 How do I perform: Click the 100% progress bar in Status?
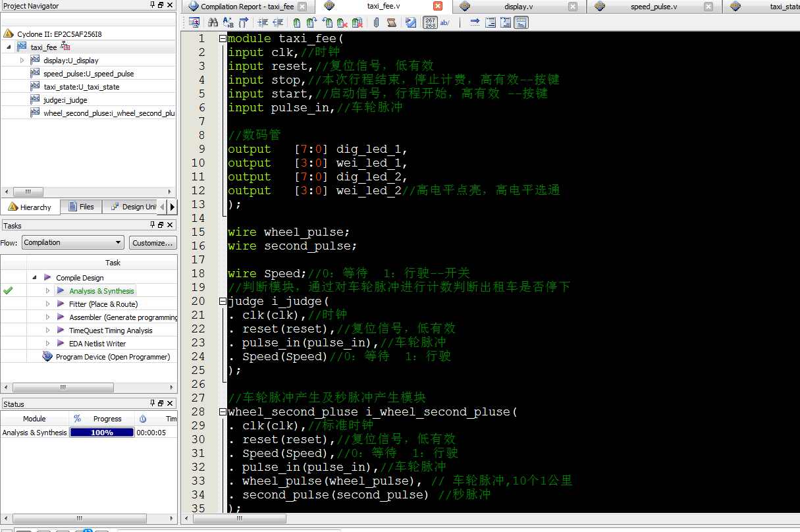(x=102, y=433)
